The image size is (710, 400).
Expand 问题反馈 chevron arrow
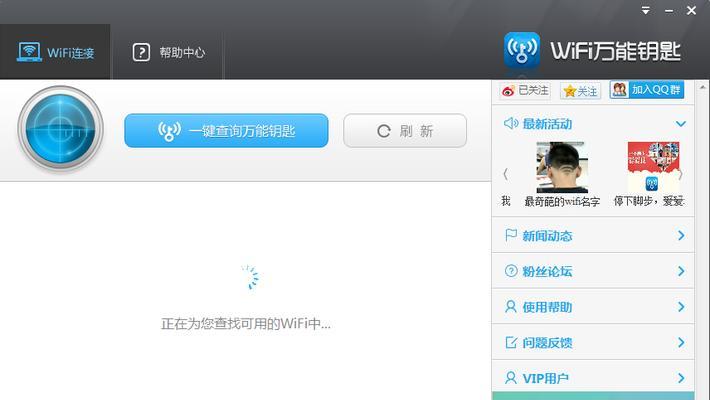click(x=681, y=342)
